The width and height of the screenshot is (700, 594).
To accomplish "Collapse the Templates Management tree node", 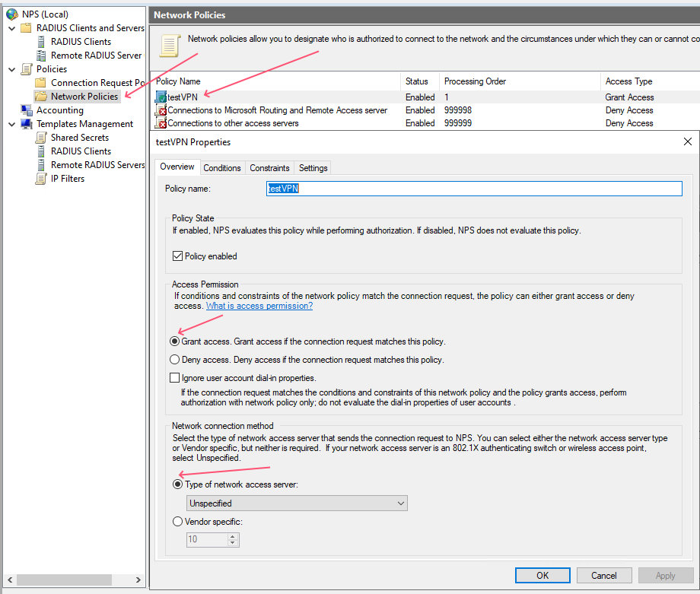I will (x=11, y=124).
